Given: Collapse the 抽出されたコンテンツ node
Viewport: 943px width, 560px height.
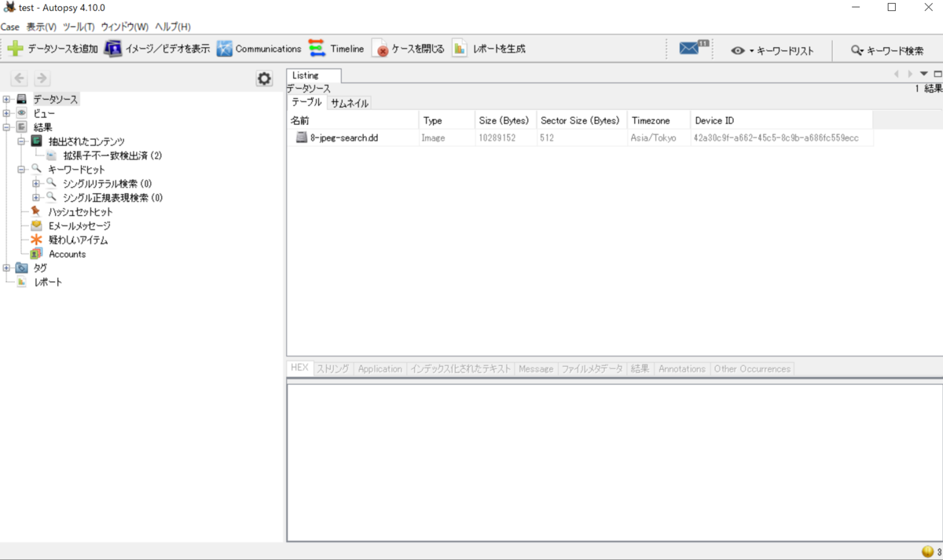Looking at the screenshot, I should coord(21,141).
